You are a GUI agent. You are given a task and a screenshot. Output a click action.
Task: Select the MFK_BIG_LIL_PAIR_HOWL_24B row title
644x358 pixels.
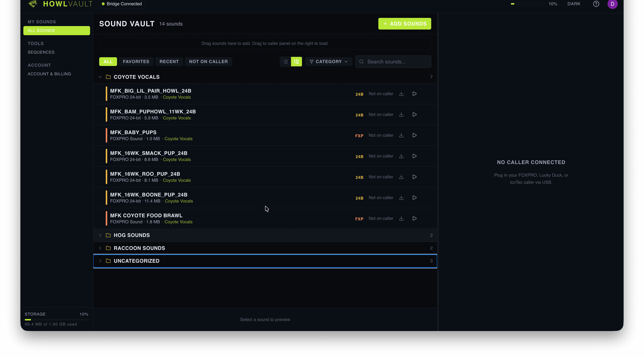point(150,91)
